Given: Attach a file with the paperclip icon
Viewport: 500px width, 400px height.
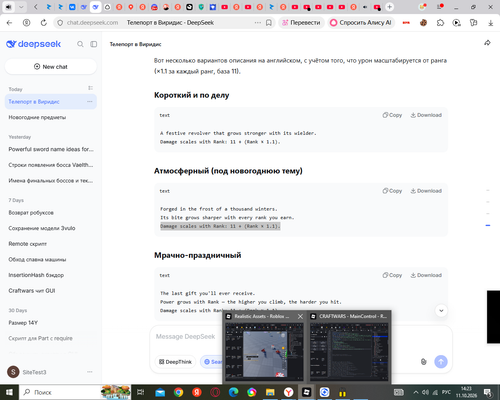Looking at the screenshot, I should pyautogui.click(x=423, y=362).
